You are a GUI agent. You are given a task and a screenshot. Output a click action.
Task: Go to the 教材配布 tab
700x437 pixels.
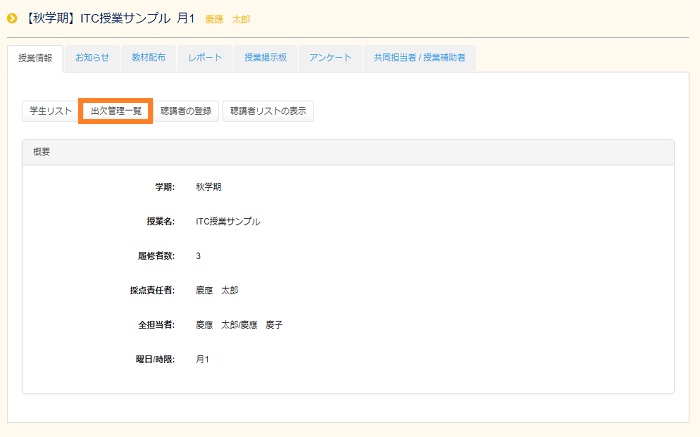pyautogui.click(x=148, y=58)
